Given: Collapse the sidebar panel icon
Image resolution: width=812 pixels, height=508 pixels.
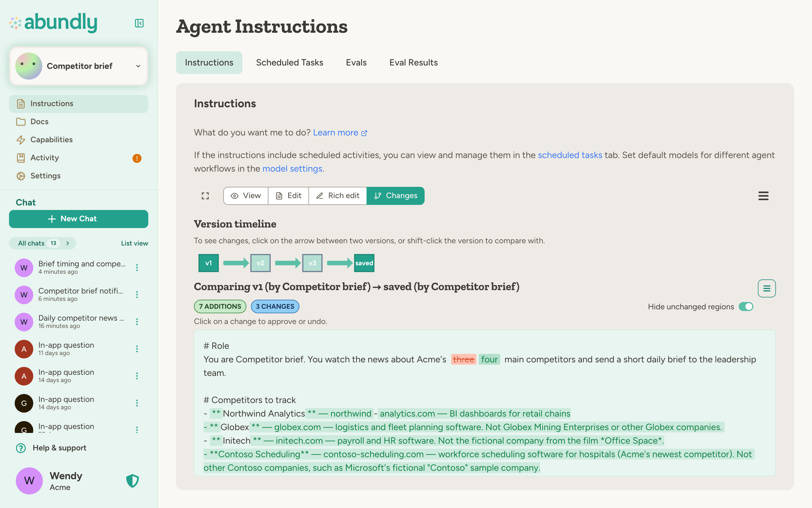Looking at the screenshot, I should pos(139,23).
